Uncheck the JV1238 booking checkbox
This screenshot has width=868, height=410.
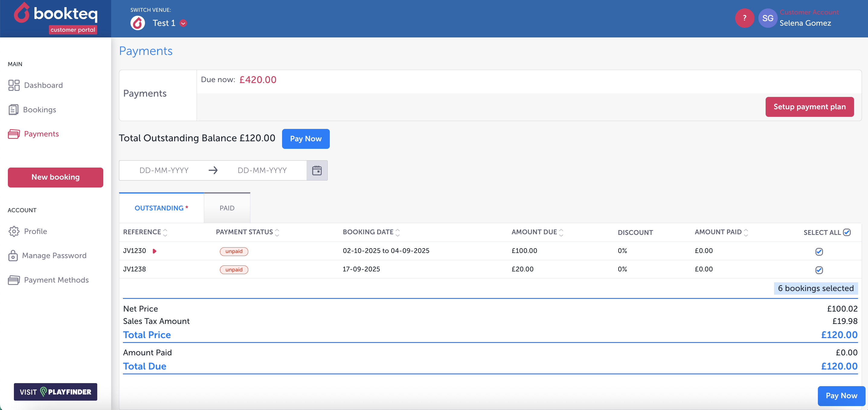[819, 270]
